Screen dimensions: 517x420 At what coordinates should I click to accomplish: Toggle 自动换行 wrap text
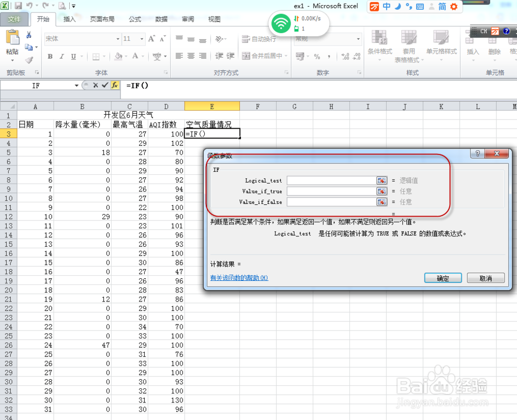tap(259, 39)
